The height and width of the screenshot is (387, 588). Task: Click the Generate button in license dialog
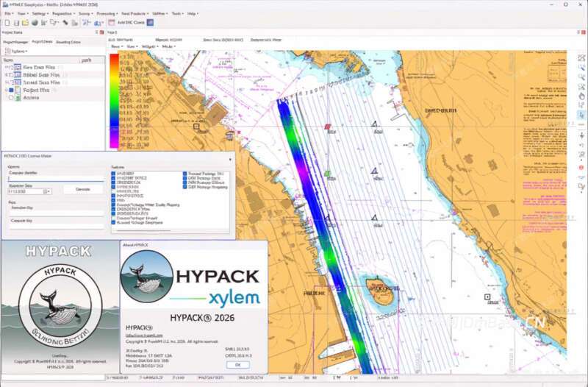tap(83, 189)
